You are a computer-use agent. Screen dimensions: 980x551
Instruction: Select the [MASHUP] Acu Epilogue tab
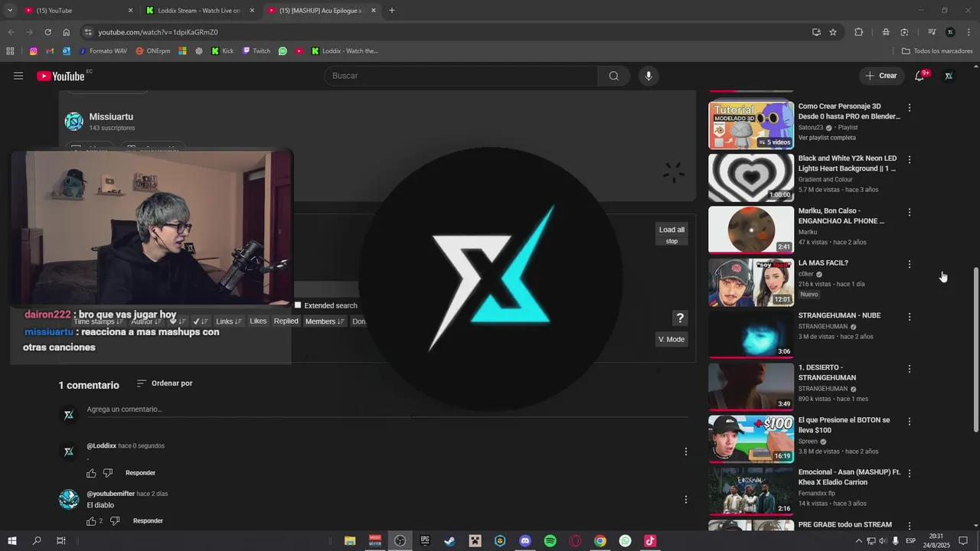(322, 11)
